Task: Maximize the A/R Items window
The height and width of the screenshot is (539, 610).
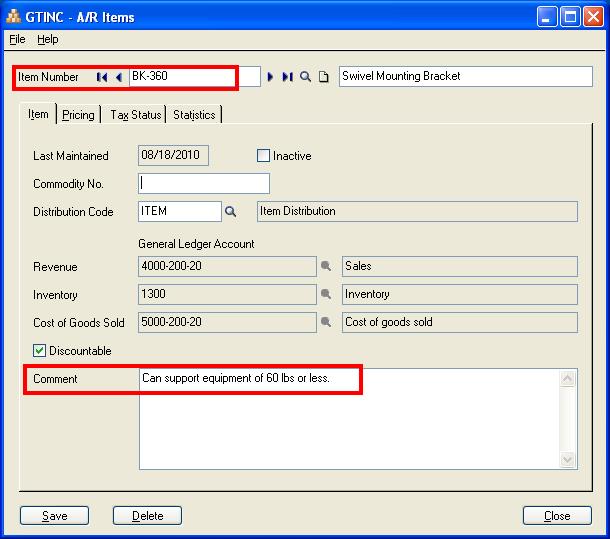Action: click(570, 17)
